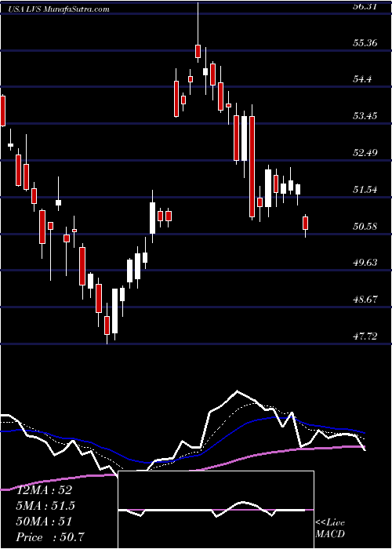The width and height of the screenshot is (392, 549).
Task: Click the 'Price : 50.7' legend text
Action: point(50,537)
